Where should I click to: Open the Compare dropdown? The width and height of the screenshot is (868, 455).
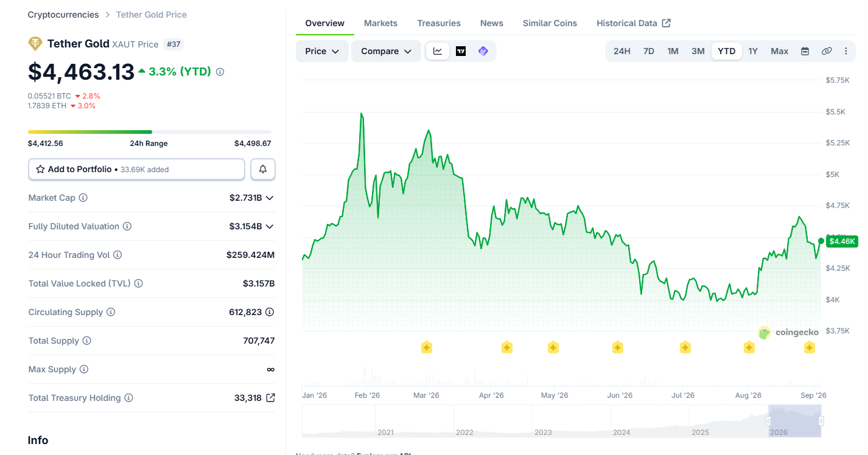(x=386, y=51)
